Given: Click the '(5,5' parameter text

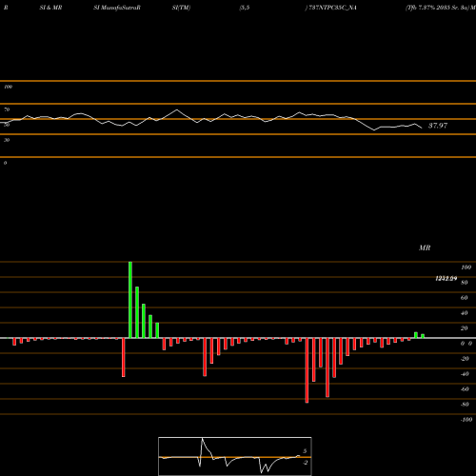Looking at the screenshot, I should (245, 8).
